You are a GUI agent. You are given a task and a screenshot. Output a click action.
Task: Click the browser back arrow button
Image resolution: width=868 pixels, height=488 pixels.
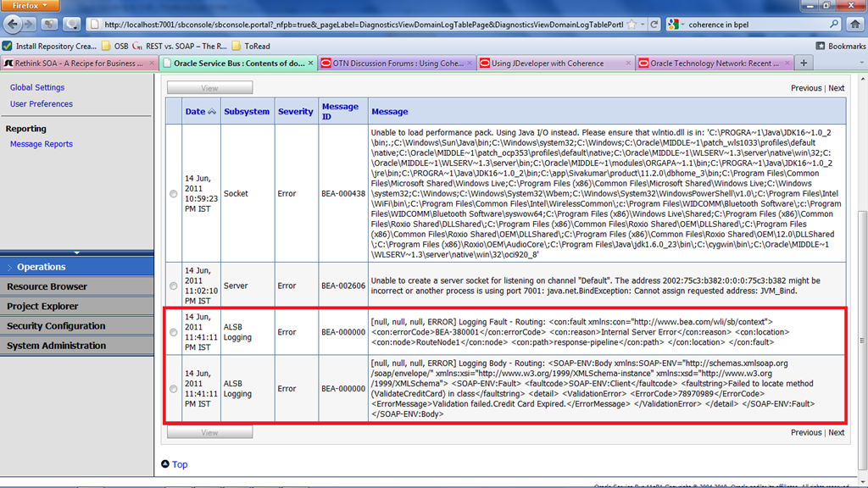point(14,25)
